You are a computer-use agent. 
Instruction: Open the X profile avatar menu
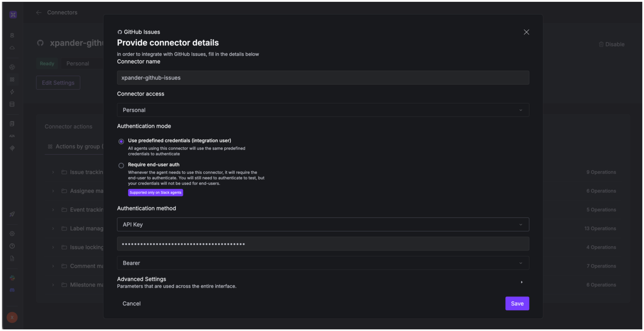[12, 317]
